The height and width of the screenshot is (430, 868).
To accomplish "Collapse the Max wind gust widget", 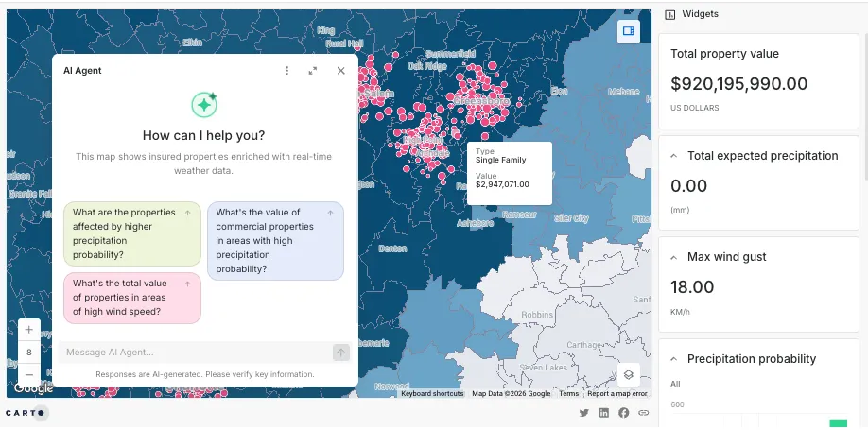I will (x=674, y=257).
